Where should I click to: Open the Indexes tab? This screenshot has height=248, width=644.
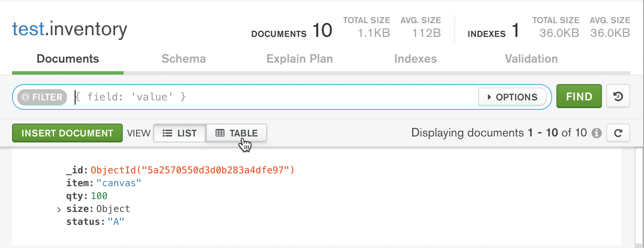(x=415, y=59)
